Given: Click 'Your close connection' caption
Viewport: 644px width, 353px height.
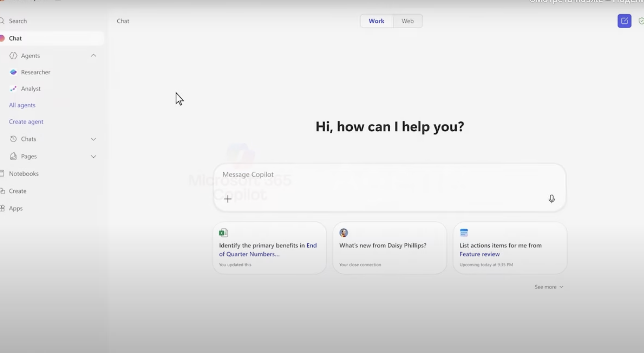Looking at the screenshot, I should 360,265.
